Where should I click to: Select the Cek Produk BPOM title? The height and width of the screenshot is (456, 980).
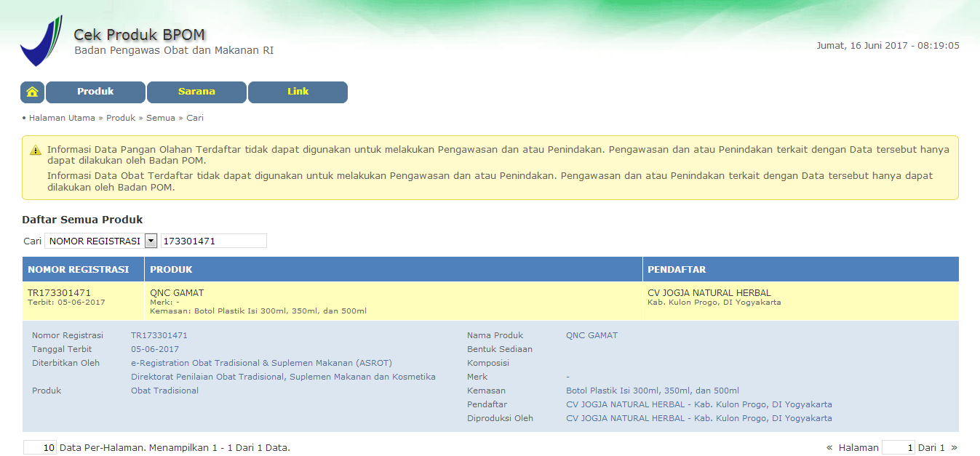coord(140,35)
